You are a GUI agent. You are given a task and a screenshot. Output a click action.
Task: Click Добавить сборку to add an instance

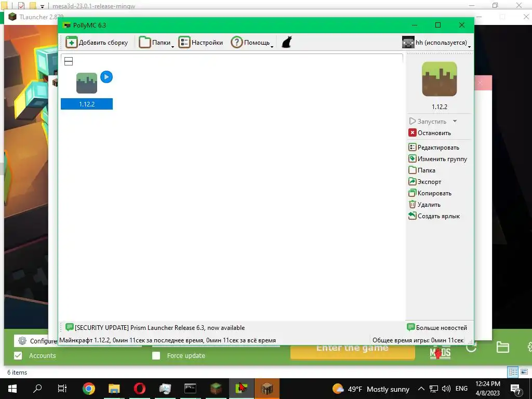coord(97,43)
